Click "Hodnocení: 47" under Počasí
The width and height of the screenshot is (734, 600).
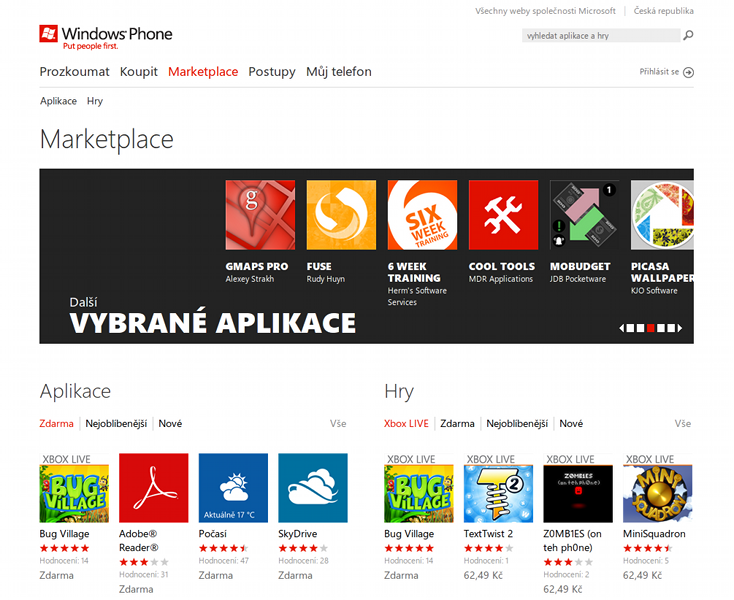[x=223, y=561]
